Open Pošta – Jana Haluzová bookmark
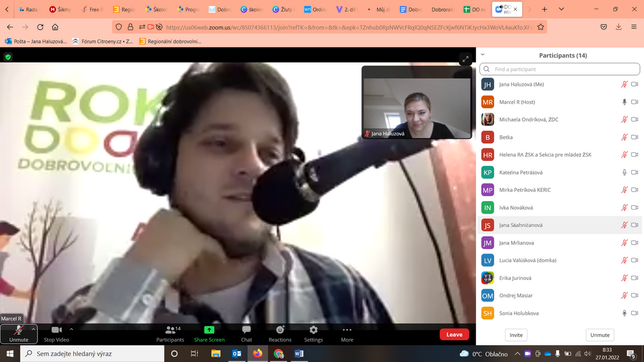 36,41
